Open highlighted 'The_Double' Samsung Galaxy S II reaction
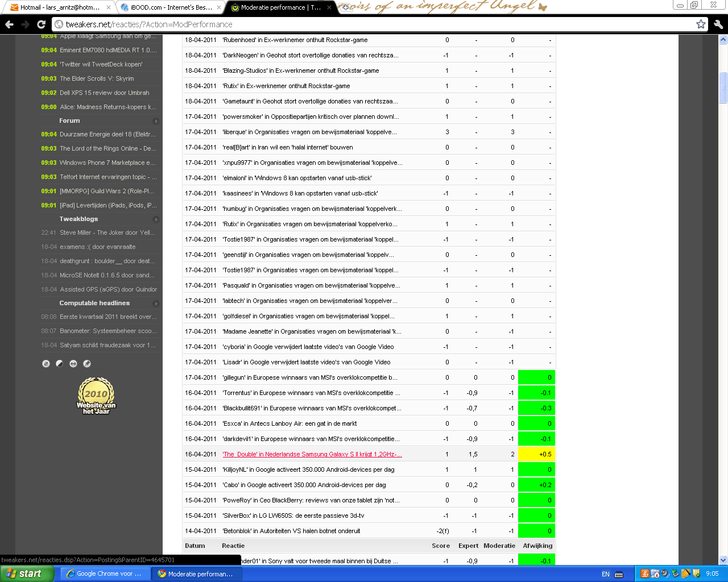 pyautogui.click(x=312, y=455)
